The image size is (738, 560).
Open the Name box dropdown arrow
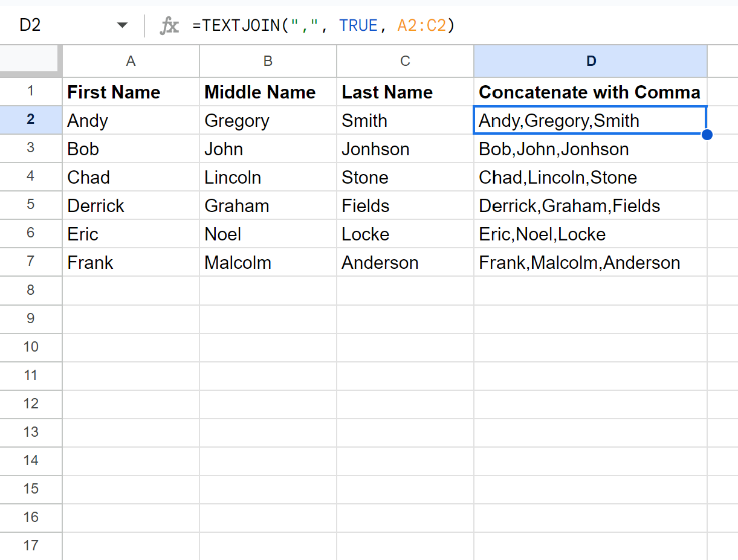click(x=123, y=25)
